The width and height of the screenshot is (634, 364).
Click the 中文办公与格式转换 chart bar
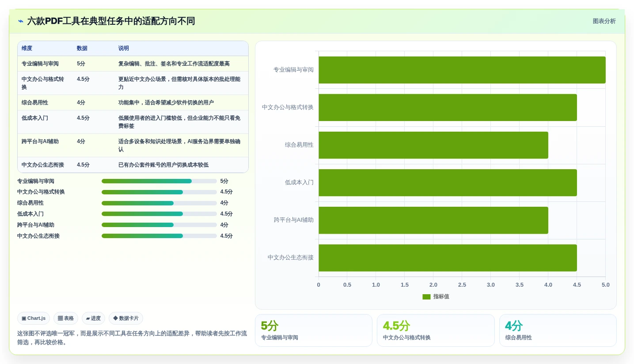(x=448, y=107)
